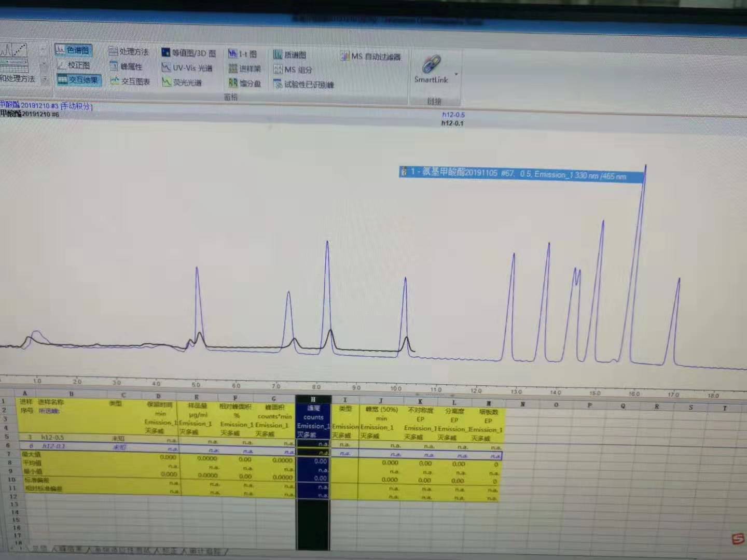The height and width of the screenshot is (560, 747).
Task: Toggle the 色谱图 chromatogram panel
Action: point(73,50)
